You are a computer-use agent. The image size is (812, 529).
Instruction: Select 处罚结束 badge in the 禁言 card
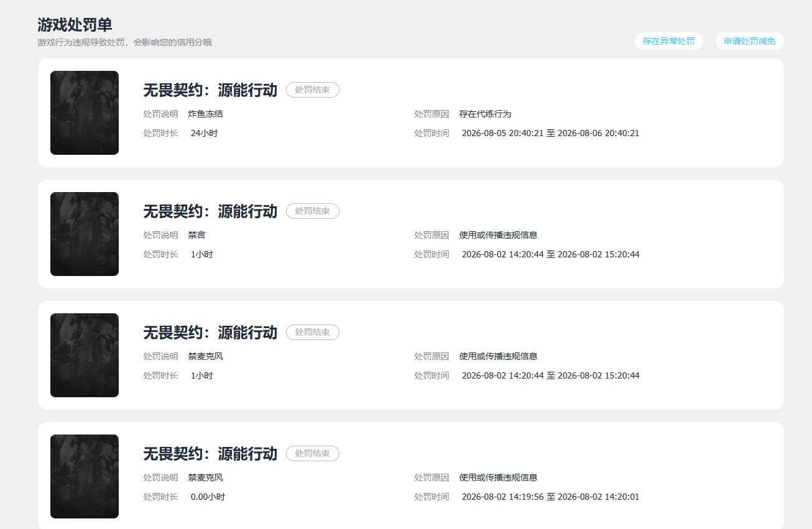click(313, 211)
